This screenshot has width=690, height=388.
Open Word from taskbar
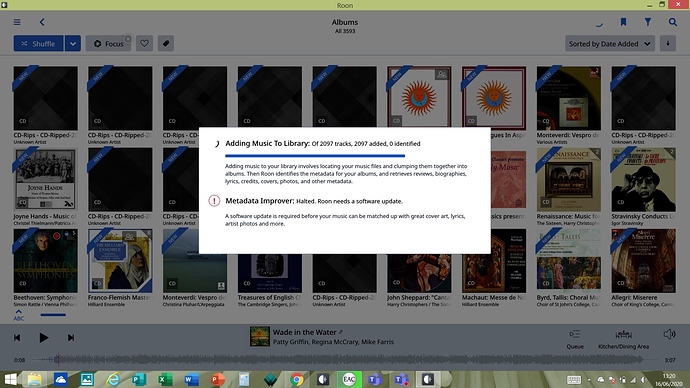pos(191,379)
